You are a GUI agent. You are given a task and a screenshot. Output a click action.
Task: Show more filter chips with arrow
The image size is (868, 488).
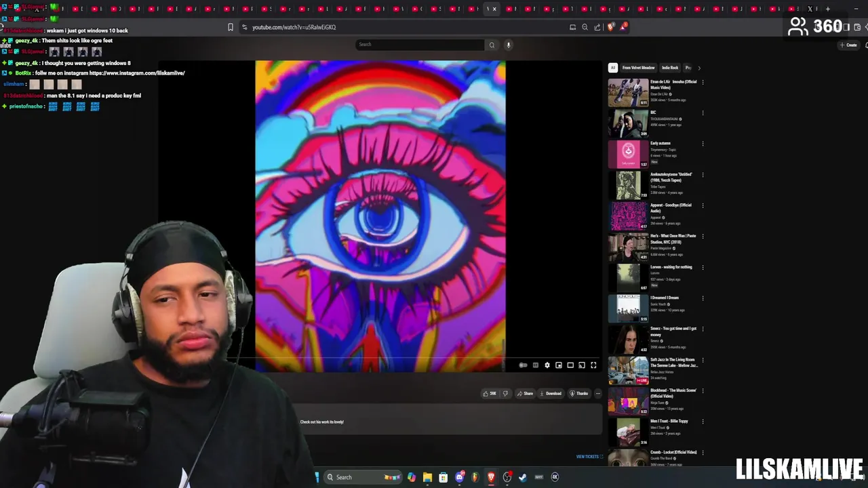coord(699,68)
